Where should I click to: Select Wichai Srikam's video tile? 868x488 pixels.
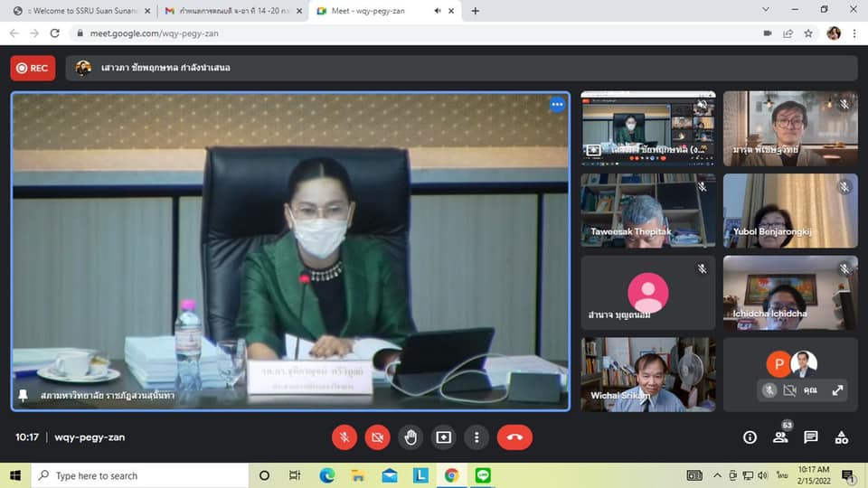(x=647, y=374)
